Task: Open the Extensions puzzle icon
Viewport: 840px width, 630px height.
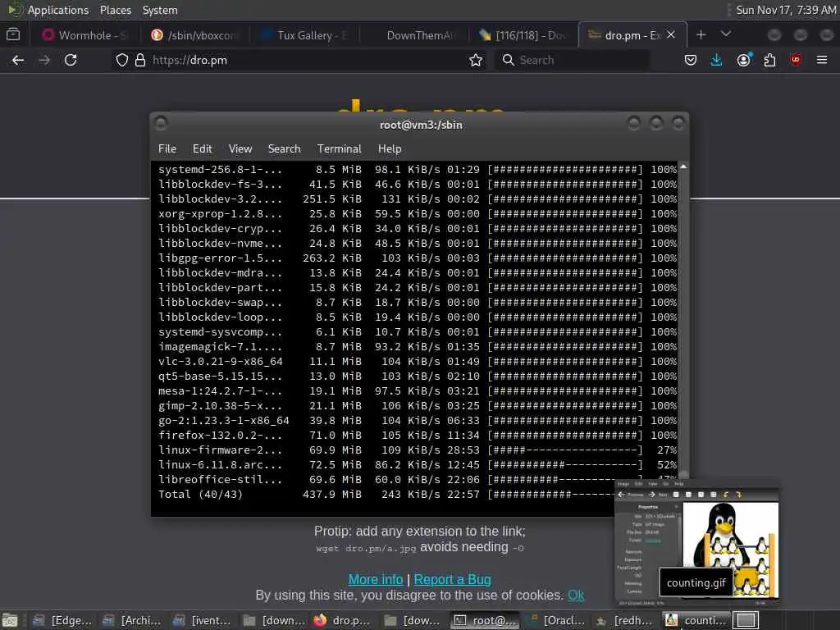Action: [x=769, y=60]
